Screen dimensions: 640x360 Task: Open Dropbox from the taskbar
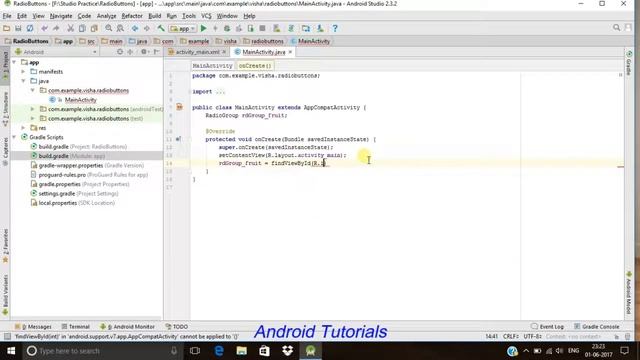click(x=287, y=351)
